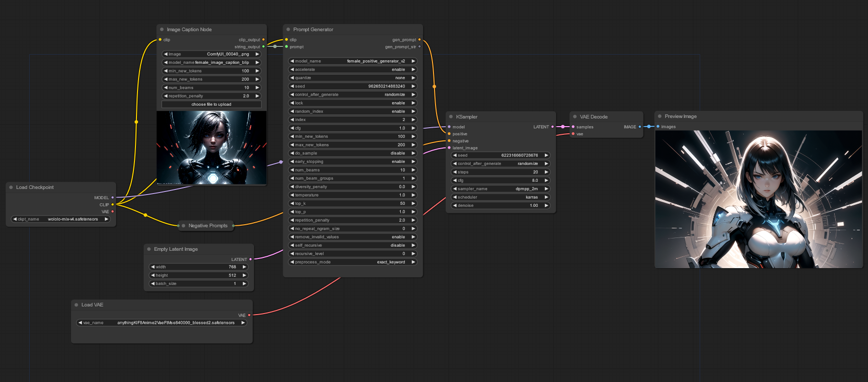Collapse the Load Checkpoint node title dot

[x=11, y=187]
